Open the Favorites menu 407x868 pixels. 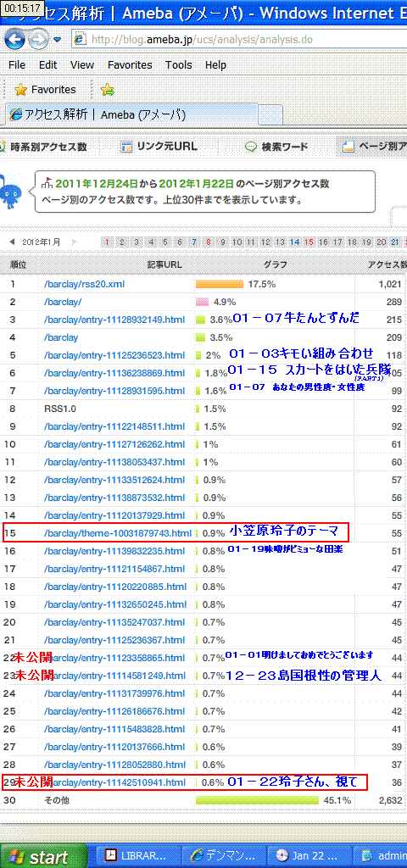tap(130, 64)
